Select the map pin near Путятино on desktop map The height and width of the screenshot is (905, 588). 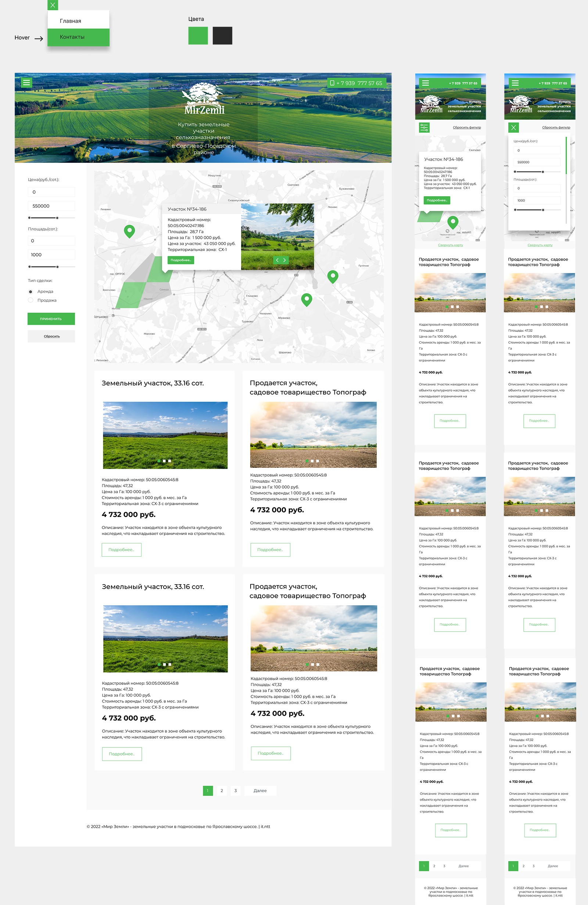333,276
